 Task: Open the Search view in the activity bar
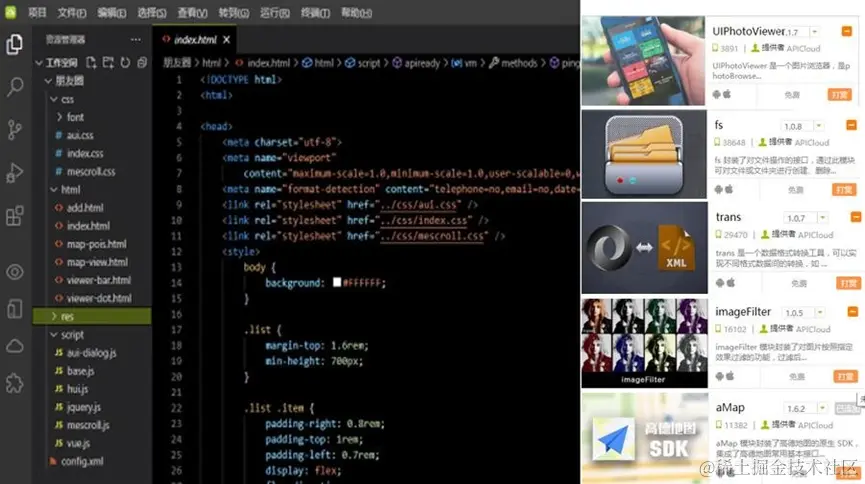tap(14, 87)
